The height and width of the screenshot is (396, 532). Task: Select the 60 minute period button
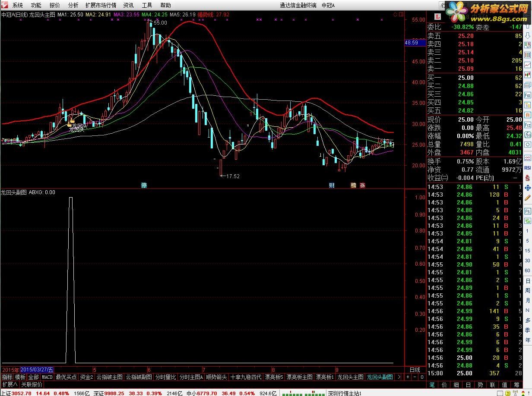528,270
